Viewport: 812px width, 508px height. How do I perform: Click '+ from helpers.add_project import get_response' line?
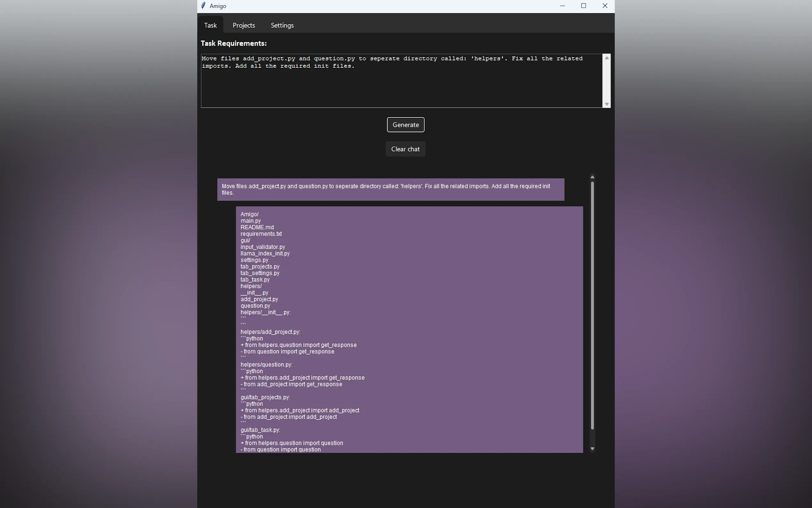coord(302,377)
